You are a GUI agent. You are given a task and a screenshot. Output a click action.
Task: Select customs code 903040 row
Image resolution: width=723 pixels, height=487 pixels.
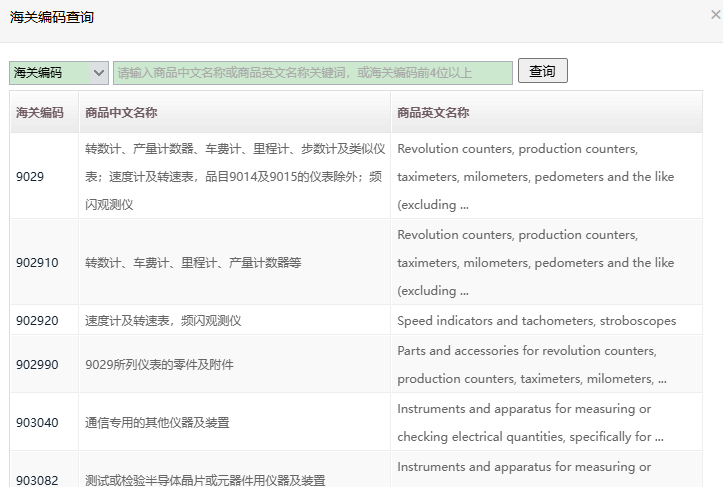(x=37, y=423)
